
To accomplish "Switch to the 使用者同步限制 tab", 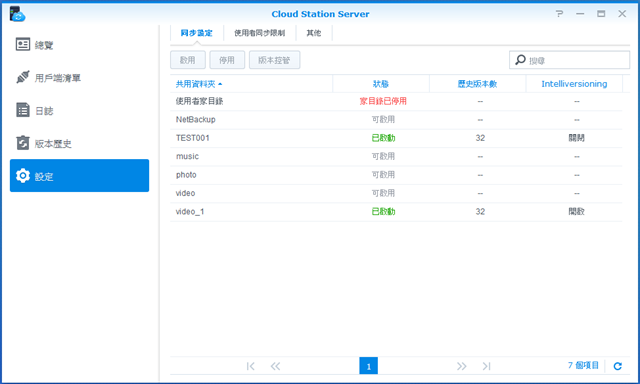I will [x=259, y=33].
